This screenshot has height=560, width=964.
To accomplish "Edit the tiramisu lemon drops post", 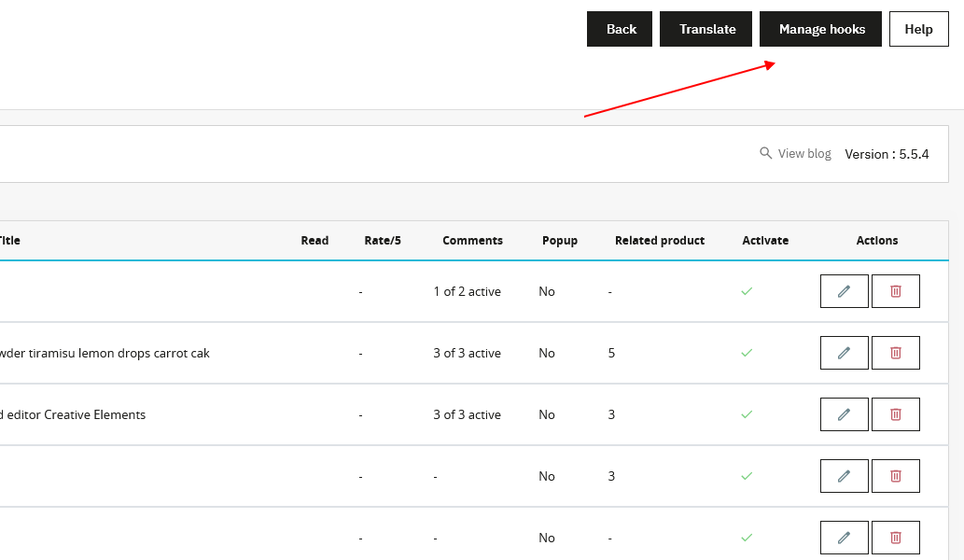I will click(844, 353).
